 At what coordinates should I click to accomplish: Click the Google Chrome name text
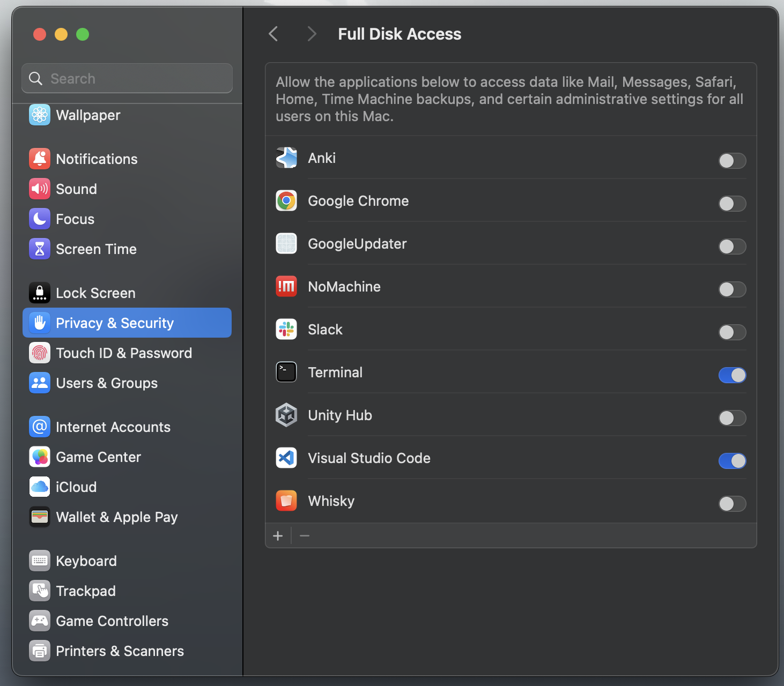click(x=358, y=201)
